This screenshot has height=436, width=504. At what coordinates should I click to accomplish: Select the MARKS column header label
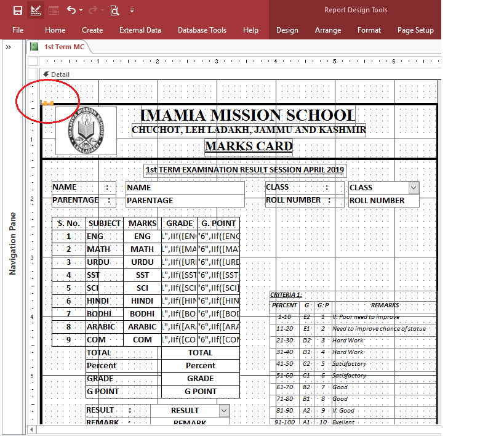pyautogui.click(x=142, y=224)
